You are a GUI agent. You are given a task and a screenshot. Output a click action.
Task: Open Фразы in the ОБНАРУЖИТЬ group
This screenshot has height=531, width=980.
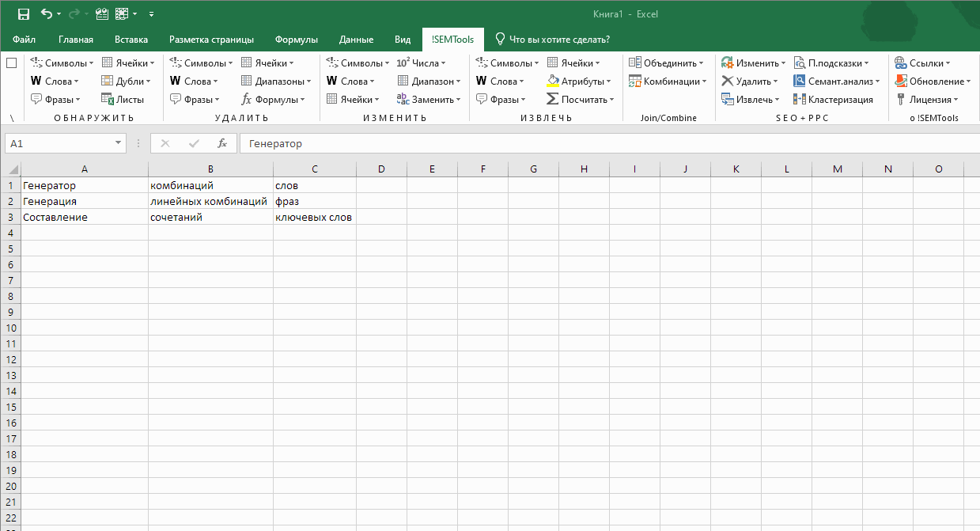[55, 99]
